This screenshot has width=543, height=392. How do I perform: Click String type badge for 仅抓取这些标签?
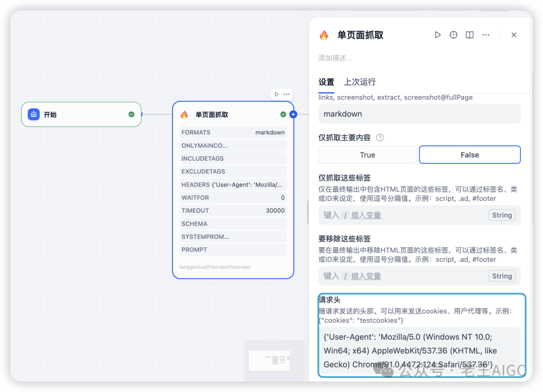[502, 215]
